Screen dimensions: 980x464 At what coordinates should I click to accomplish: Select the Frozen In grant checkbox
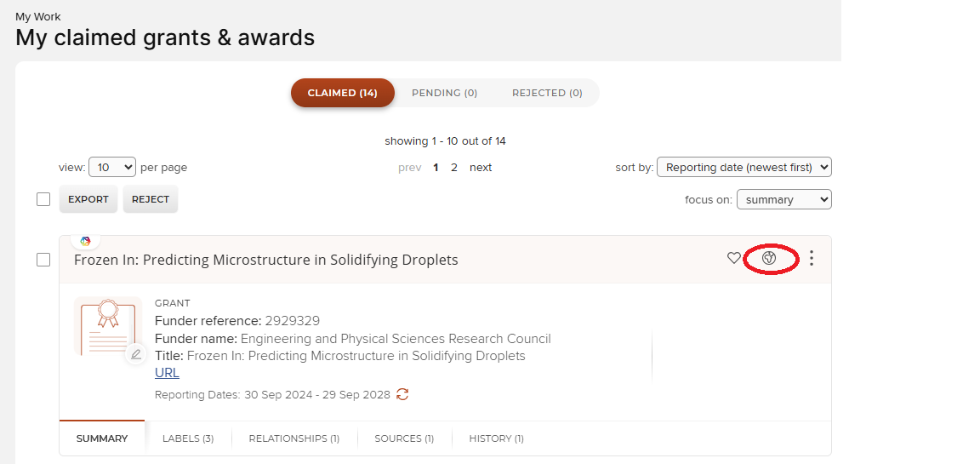pos(43,260)
